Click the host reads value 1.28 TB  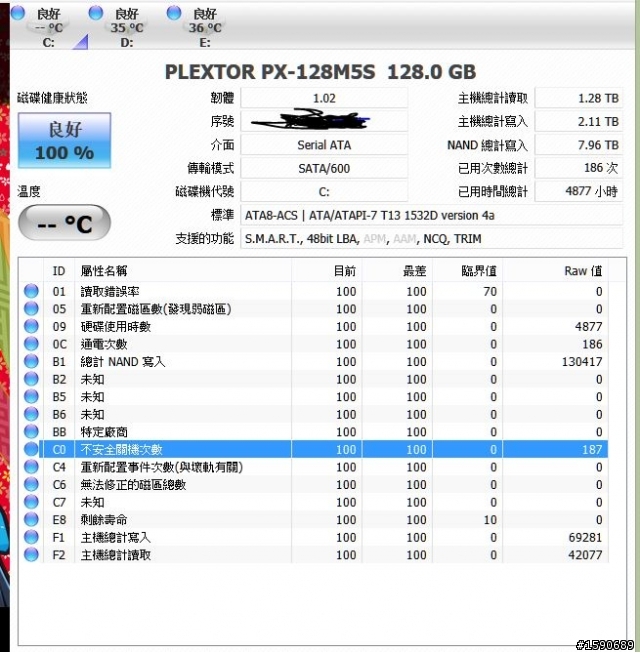(x=579, y=98)
